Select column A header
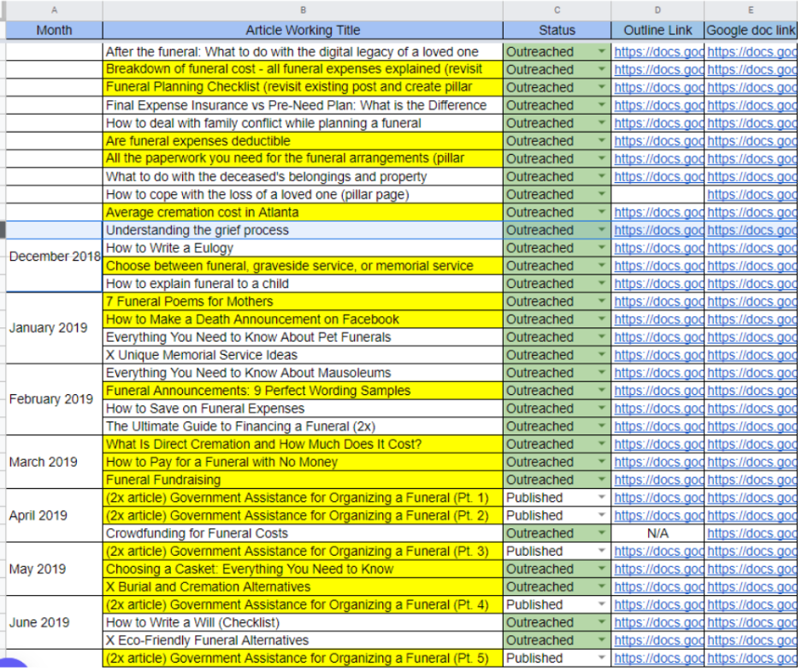The height and width of the screenshot is (672, 802). point(54,10)
